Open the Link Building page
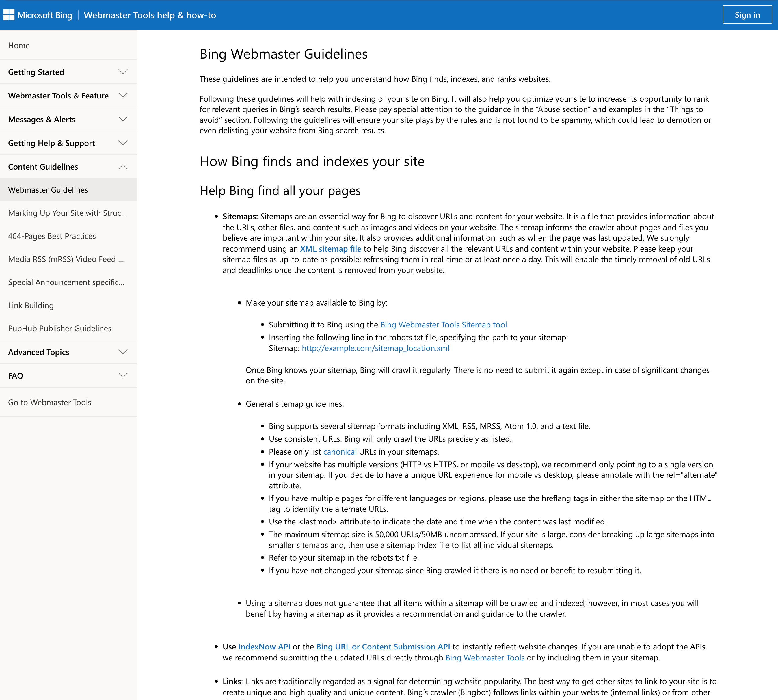The height and width of the screenshot is (700, 778). point(31,305)
